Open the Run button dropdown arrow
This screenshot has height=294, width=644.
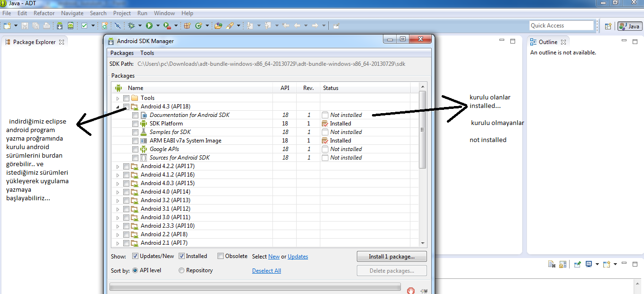coord(157,26)
